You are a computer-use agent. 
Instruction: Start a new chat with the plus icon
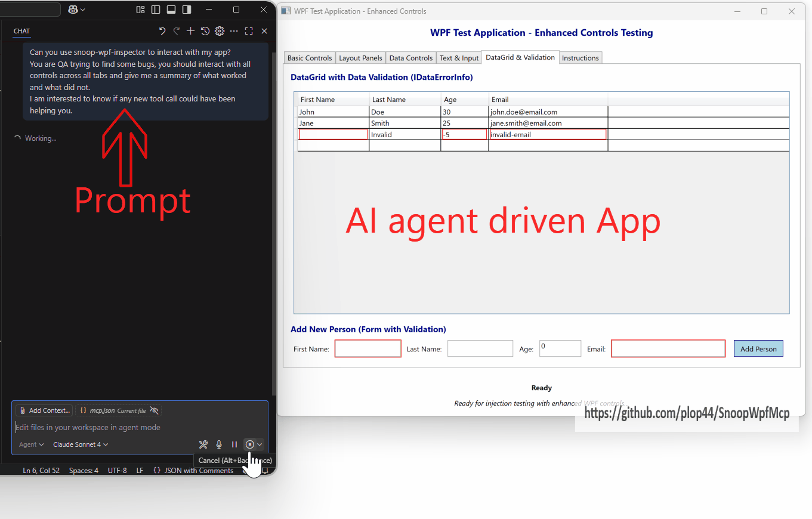(190, 31)
